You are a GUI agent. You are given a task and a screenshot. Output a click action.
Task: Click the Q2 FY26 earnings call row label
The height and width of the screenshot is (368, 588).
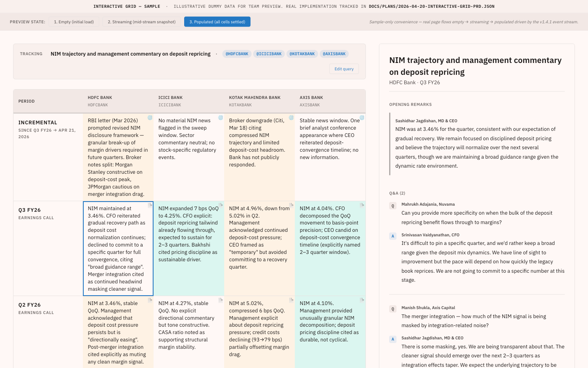[48, 332]
